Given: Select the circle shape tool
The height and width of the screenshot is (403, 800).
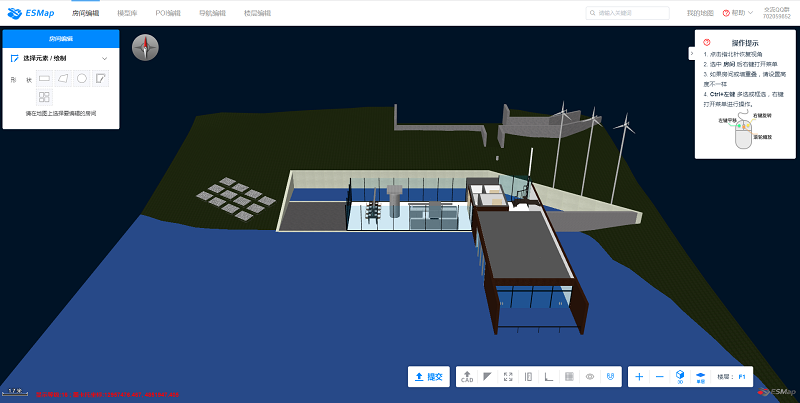Looking at the screenshot, I should click(82, 79).
